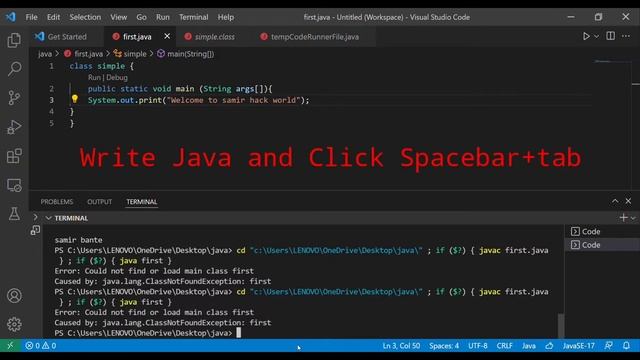
Task: Click Run code lens above main
Action: [94, 78]
